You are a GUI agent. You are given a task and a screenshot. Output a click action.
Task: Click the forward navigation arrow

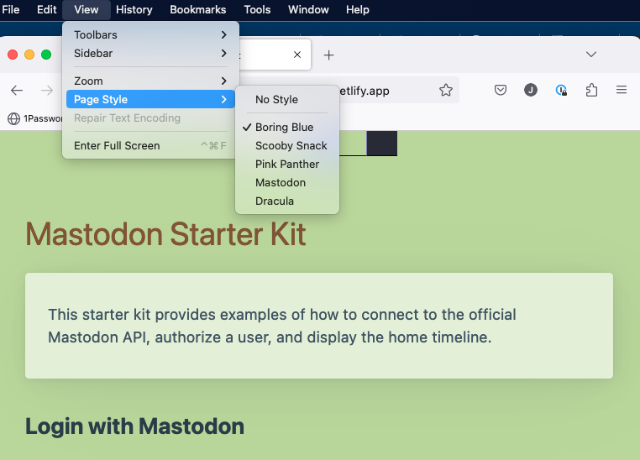click(x=47, y=90)
